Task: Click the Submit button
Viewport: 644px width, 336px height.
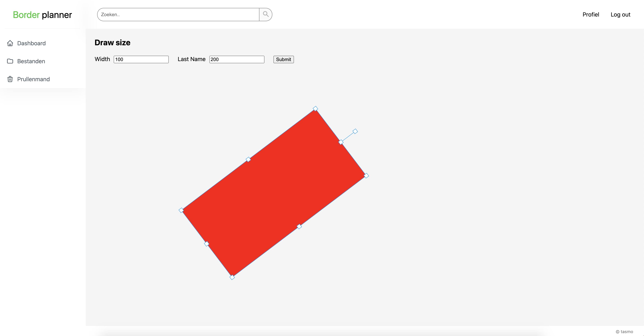Action: pos(284,59)
